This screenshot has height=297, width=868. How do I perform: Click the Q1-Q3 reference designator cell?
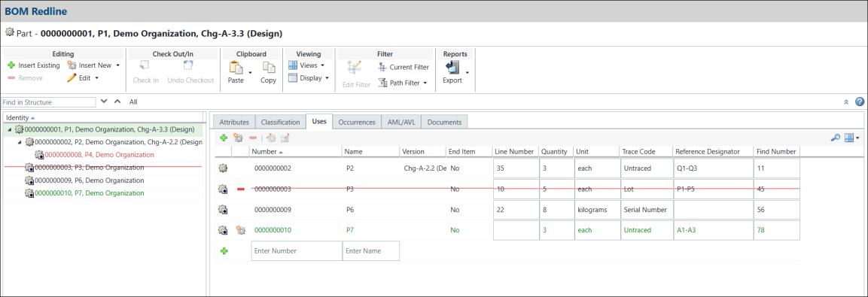click(x=713, y=168)
